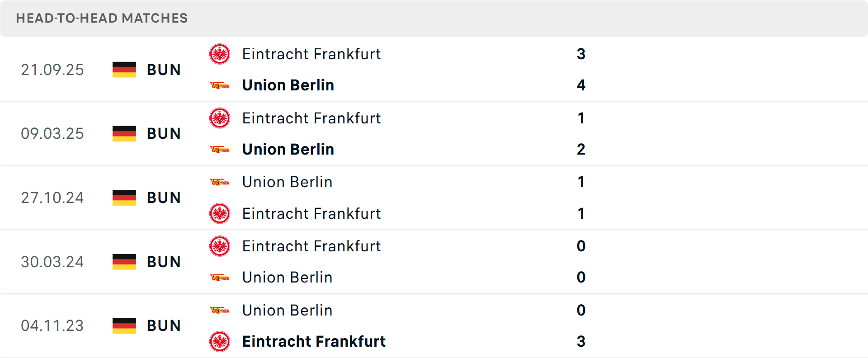Select the 27.10.24 match row score of 1-1
868x358 pixels.
click(581, 198)
